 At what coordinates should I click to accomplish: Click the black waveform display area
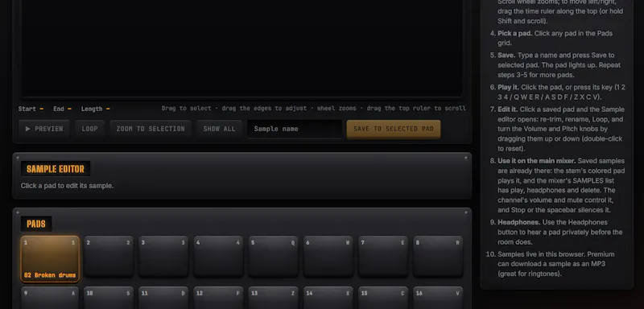tap(242, 48)
